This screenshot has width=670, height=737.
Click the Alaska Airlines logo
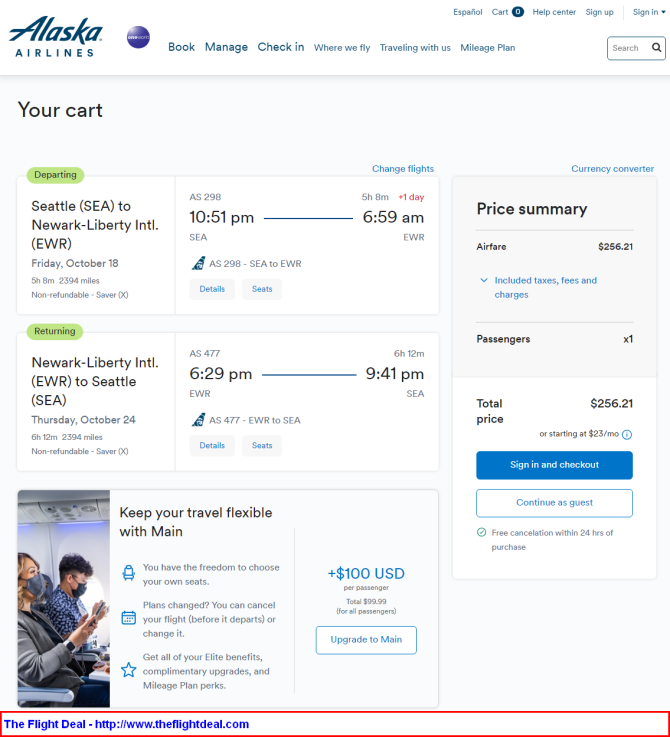pos(55,37)
